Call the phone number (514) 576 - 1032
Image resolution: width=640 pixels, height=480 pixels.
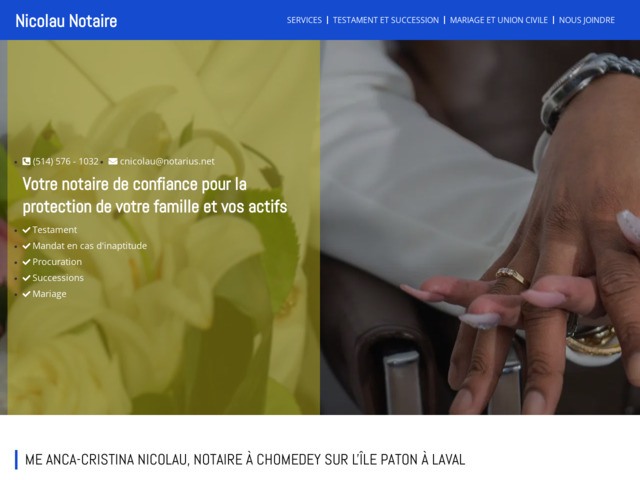(65, 162)
